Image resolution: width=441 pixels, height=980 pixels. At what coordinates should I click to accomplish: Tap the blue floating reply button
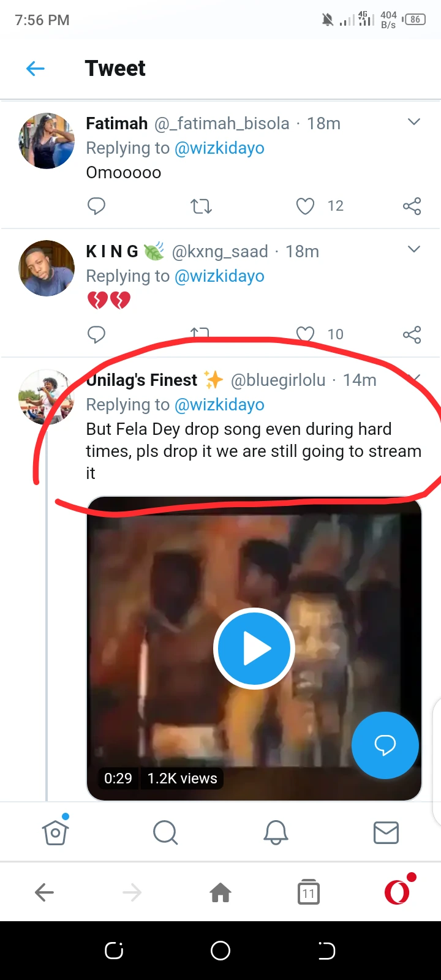pyautogui.click(x=385, y=745)
